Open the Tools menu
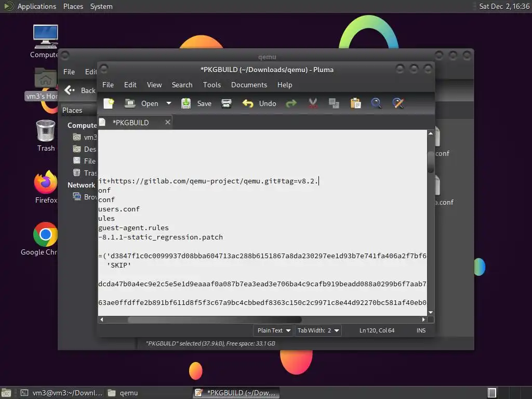Image resolution: width=532 pixels, height=399 pixels. coord(212,85)
